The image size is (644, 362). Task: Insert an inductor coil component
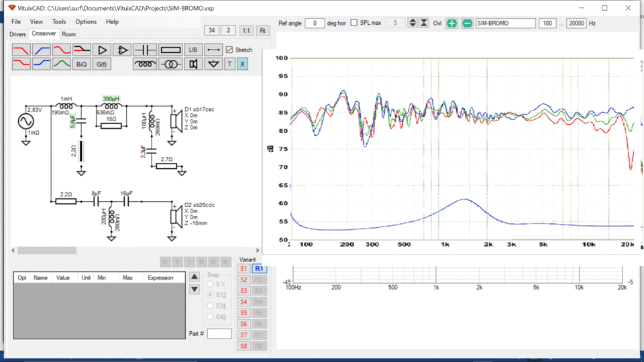point(145,64)
